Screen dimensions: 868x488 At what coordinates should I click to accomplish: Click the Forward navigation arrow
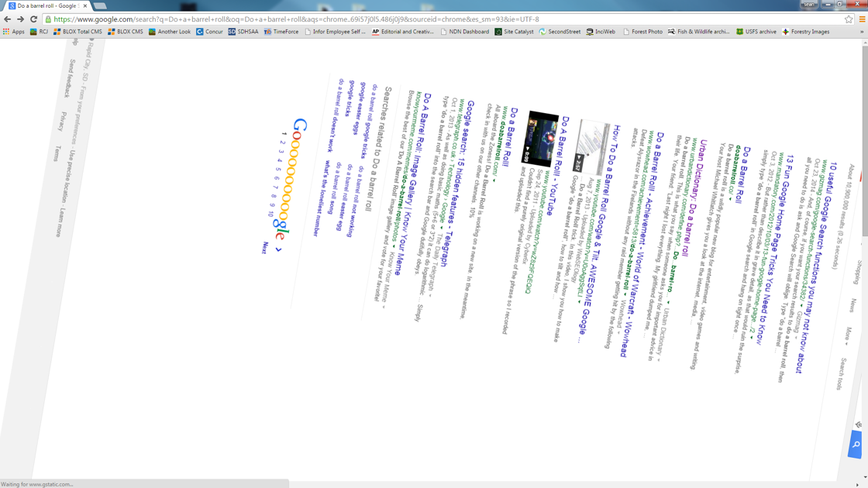21,19
